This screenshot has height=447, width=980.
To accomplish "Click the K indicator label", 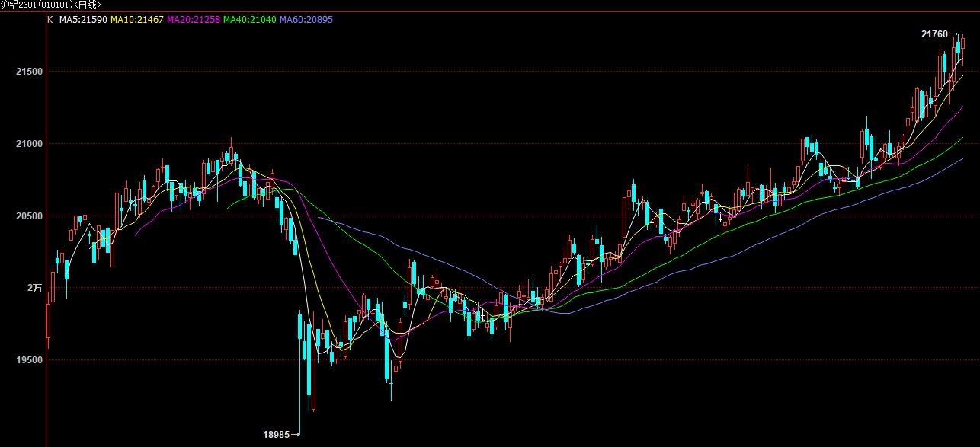I will tap(50, 19).
